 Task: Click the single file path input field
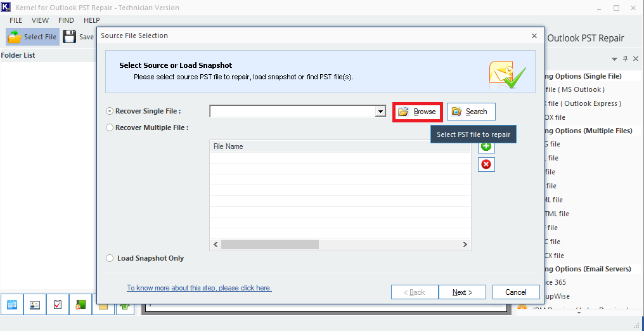[293, 112]
